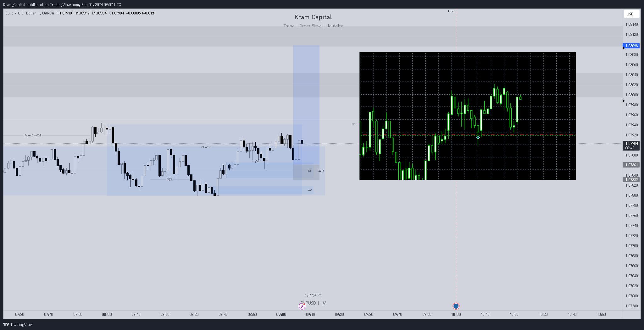
Task: Click the −0.00006 (−0.01%) change value
Action: [x=141, y=13]
